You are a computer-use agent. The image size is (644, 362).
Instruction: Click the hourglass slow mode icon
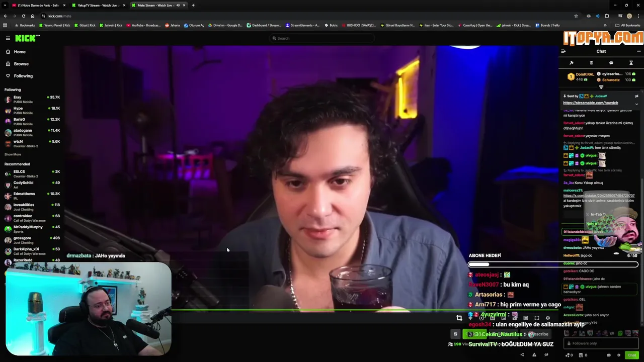(x=631, y=63)
